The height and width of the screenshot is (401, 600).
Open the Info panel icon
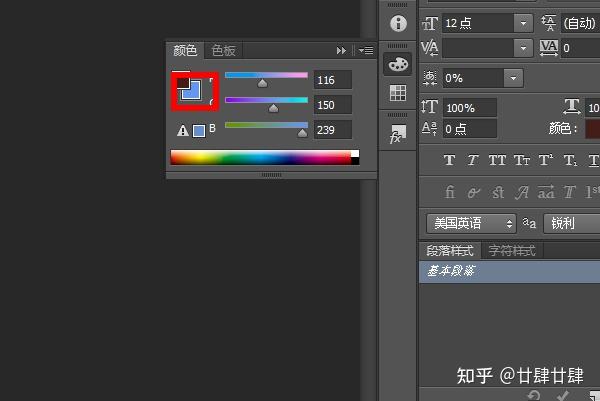pyautogui.click(x=398, y=23)
